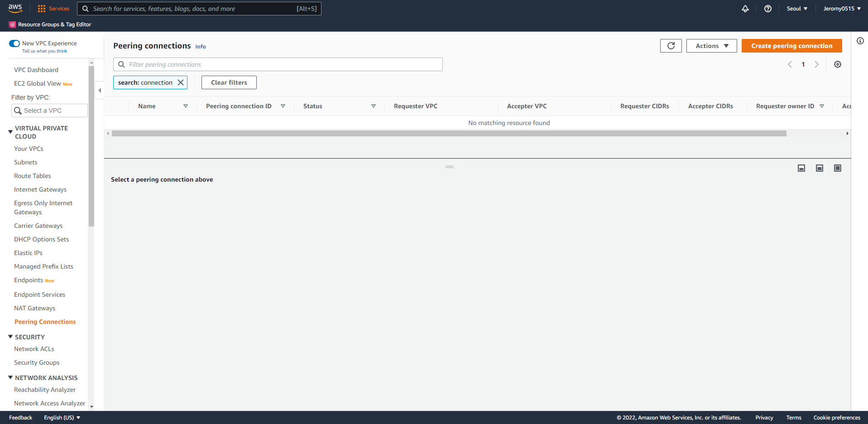Open the Info link beside Peering connections

(x=201, y=47)
